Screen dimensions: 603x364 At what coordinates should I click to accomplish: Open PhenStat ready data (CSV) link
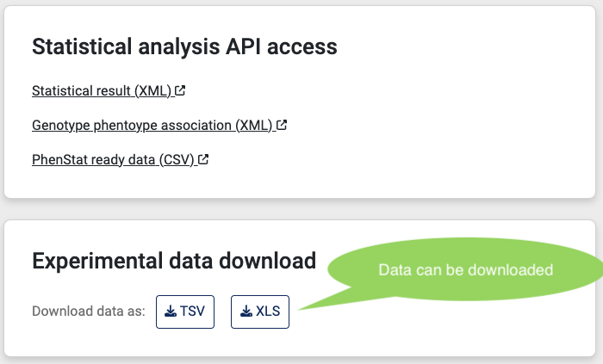[120, 159]
